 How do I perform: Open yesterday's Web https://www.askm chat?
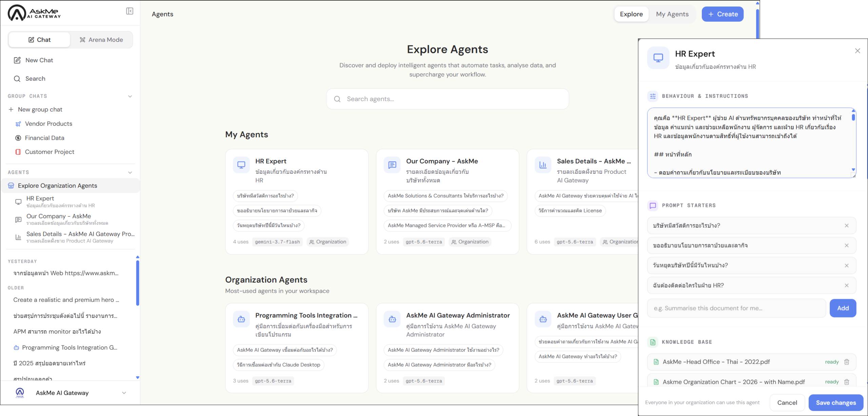pos(66,273)
